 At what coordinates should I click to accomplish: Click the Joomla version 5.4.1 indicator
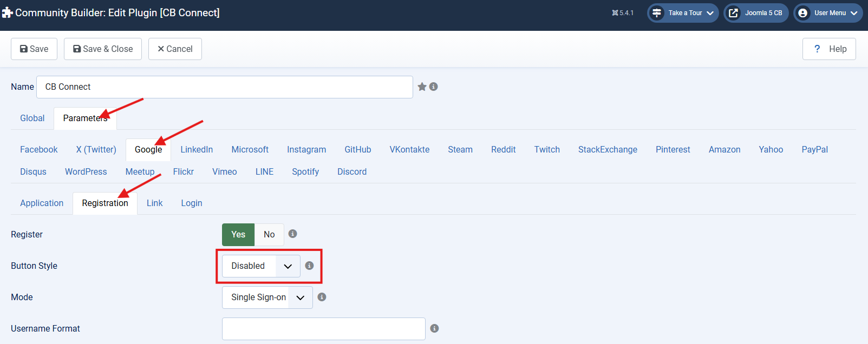623,13
